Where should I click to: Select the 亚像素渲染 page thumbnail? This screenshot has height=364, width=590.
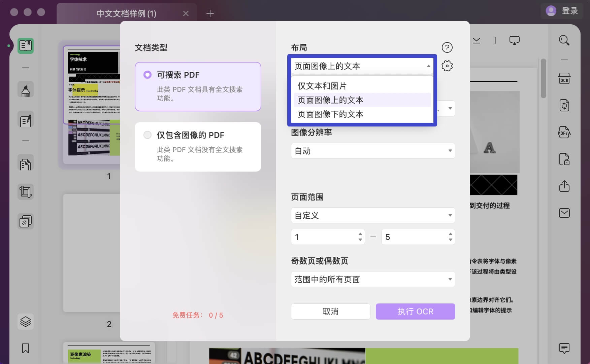[109, 353]
